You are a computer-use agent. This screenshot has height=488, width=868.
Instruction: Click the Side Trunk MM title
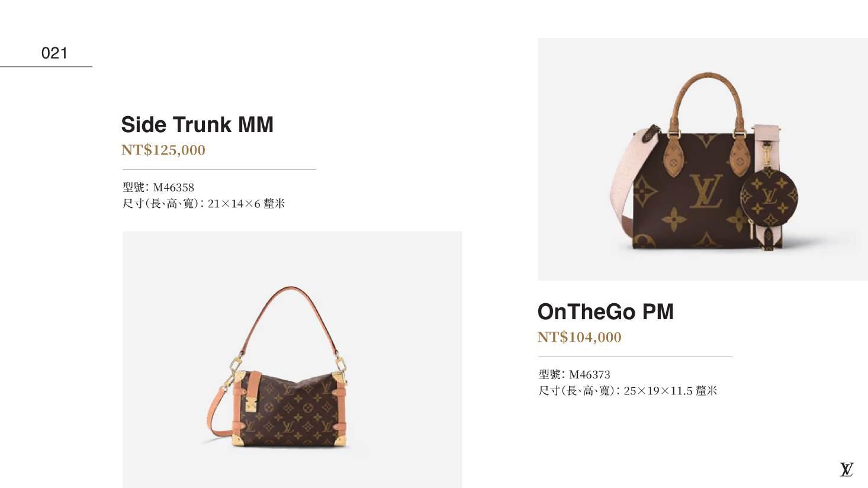[x=197, y=124]
